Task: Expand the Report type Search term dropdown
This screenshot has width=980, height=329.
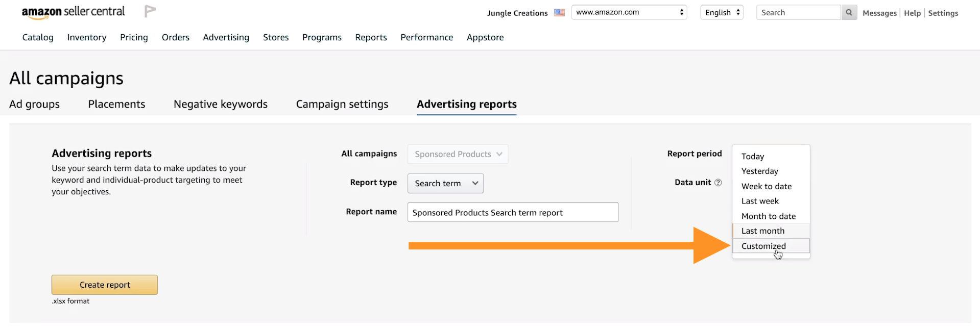Action: pos(445,184)
